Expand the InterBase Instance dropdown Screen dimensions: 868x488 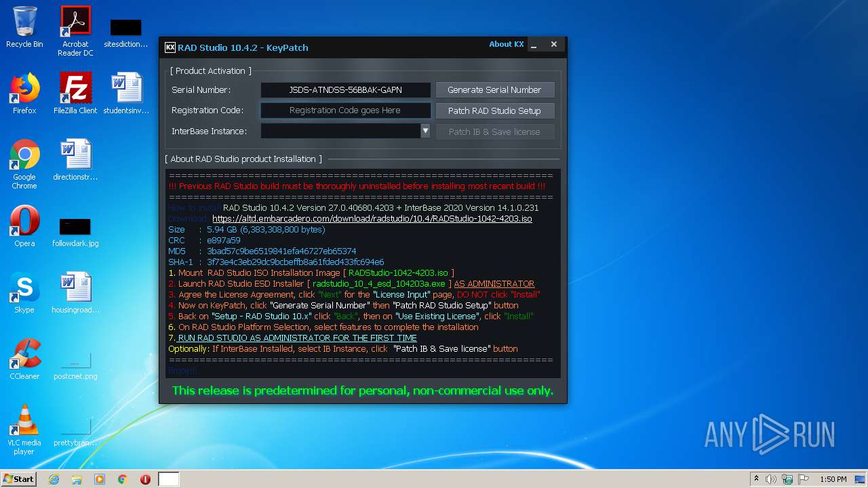pos(425,131)
